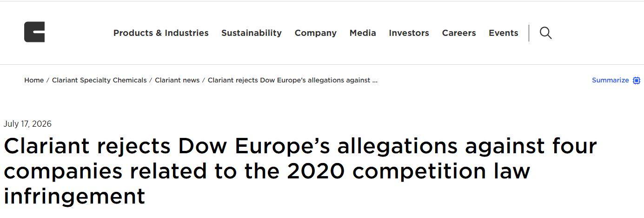Image resolution: width=644 pixels, height=218 pixels.
Task: Expand the Investors navigation item
Action: pos(409,33)
